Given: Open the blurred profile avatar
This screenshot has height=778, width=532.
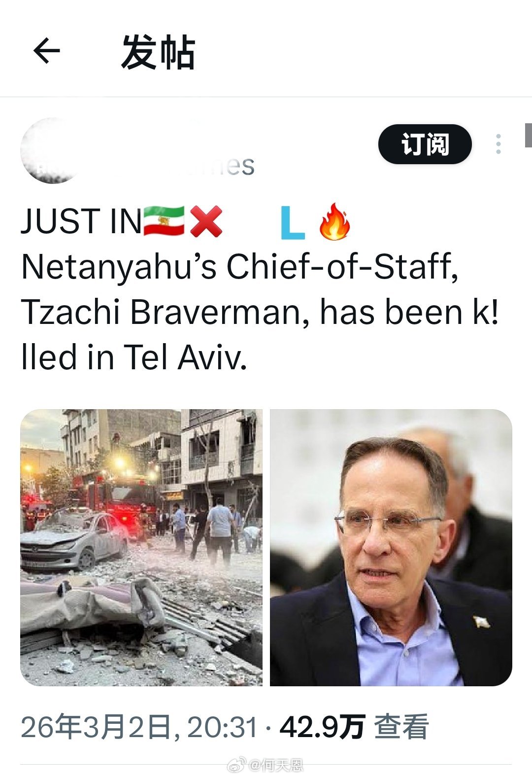Looking at the screenshot, I should pyautogui.click(x=51, y=150).
